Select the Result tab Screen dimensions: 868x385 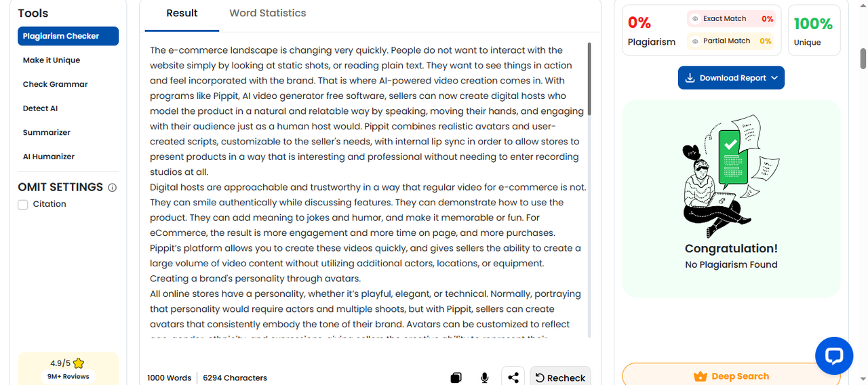[182, 13]
